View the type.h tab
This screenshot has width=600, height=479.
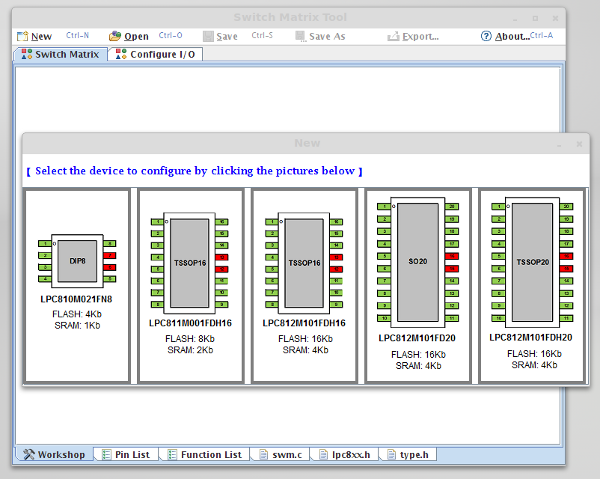pyautogui.click(x=408, y=455)
